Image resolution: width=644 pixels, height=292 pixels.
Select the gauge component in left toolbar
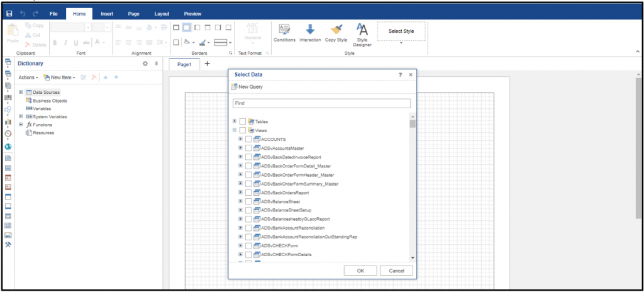pos(8,133)
